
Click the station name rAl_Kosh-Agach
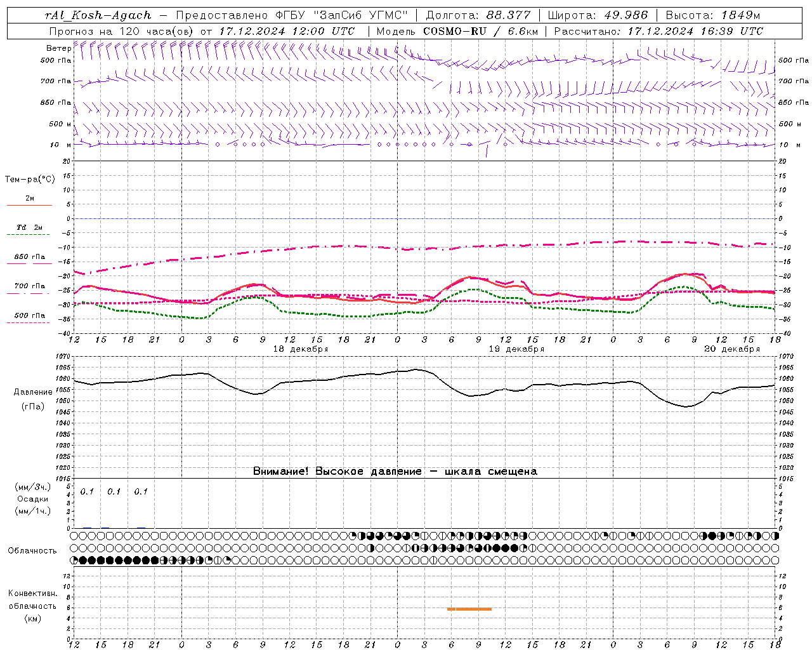click(x=98, y=15)
